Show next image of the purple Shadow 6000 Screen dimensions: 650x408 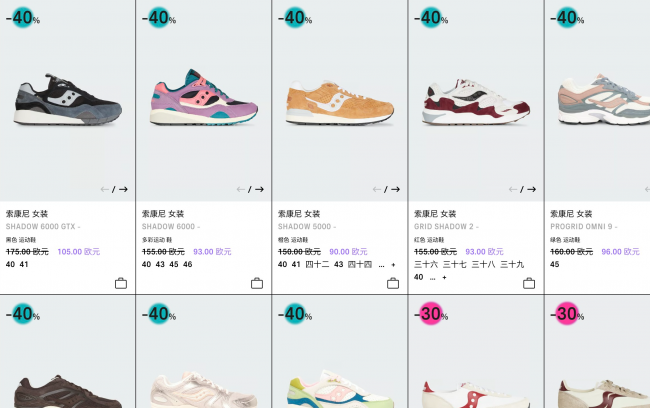tap(260, 189)
